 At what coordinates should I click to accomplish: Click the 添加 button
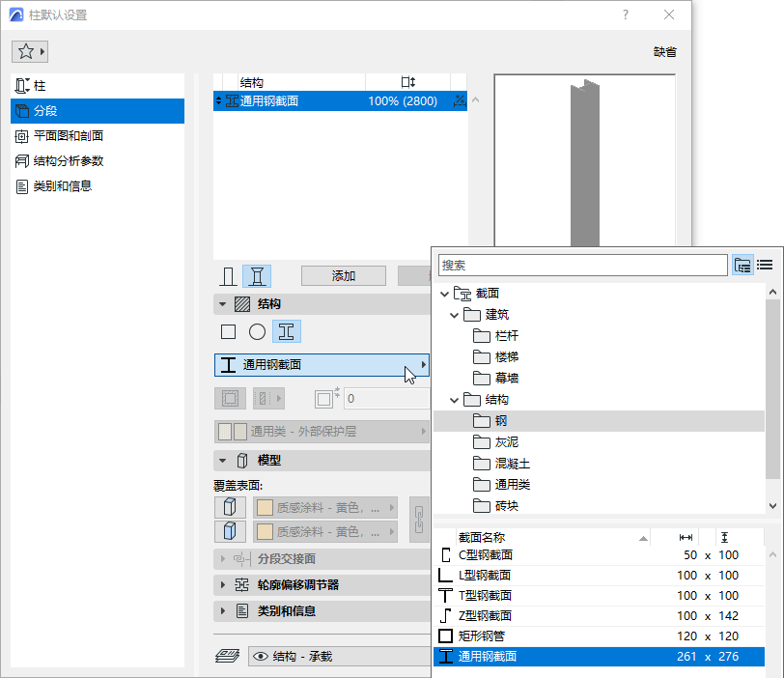(344, 276)
